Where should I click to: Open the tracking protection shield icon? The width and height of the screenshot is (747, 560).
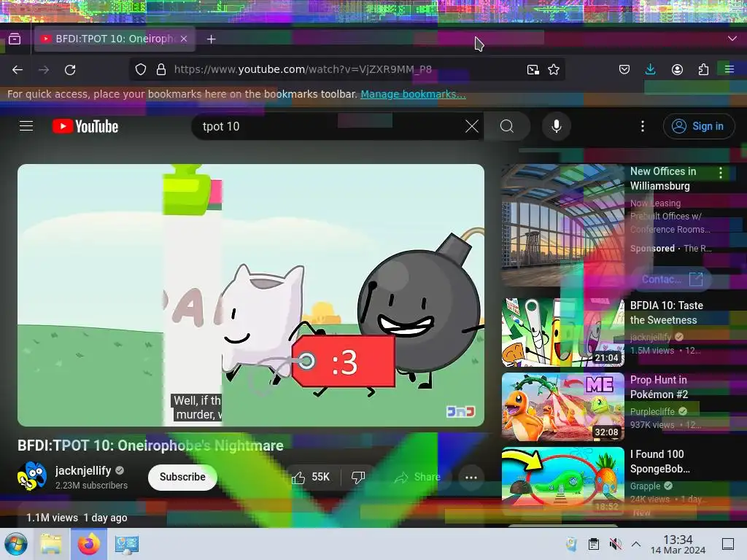click(x=141, y=69)
